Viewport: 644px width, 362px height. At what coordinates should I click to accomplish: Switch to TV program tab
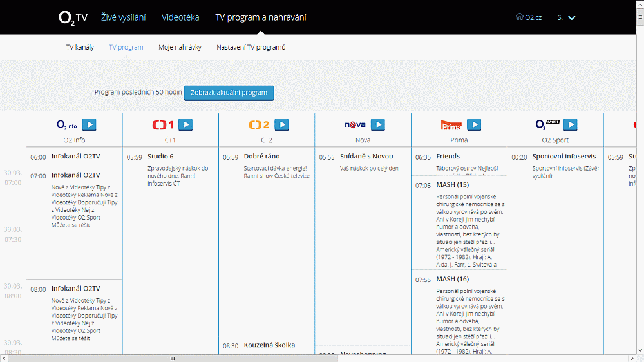pyautogui.click(x=126, y=47)
